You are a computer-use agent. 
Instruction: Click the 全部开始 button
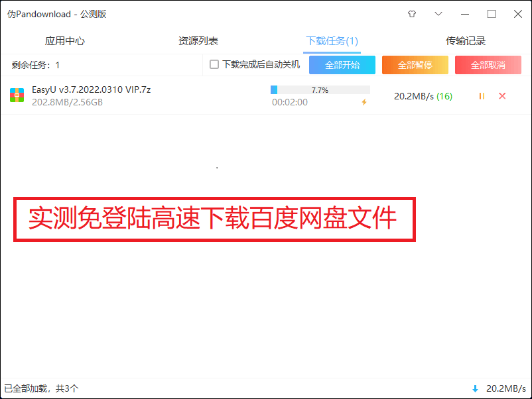click(342, 65)
